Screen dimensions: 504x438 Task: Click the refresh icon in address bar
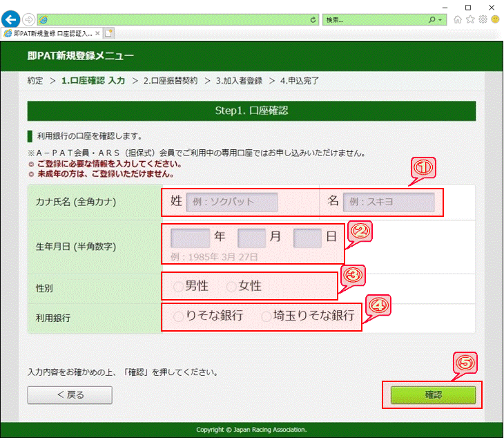pyautogui.click(x=313, y=20)
